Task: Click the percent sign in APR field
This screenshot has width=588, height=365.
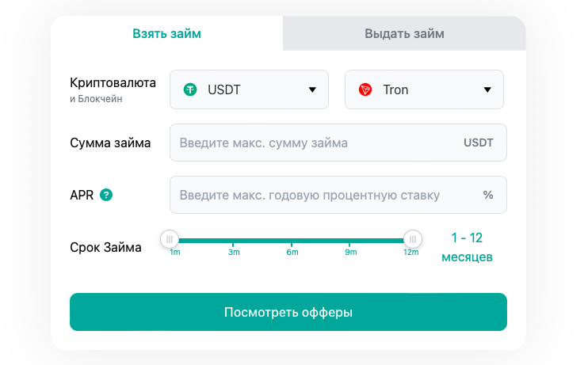Action: pyautogui.click(x=488, y=195)
